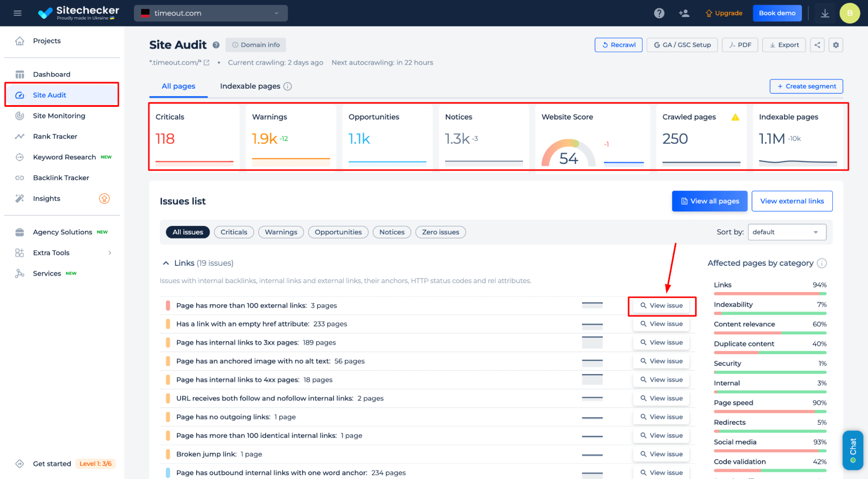Image resolution: width=868 pixels, height=479 pixels.
Task: Open the Sort by default dropdown
Action: [787, 231]
